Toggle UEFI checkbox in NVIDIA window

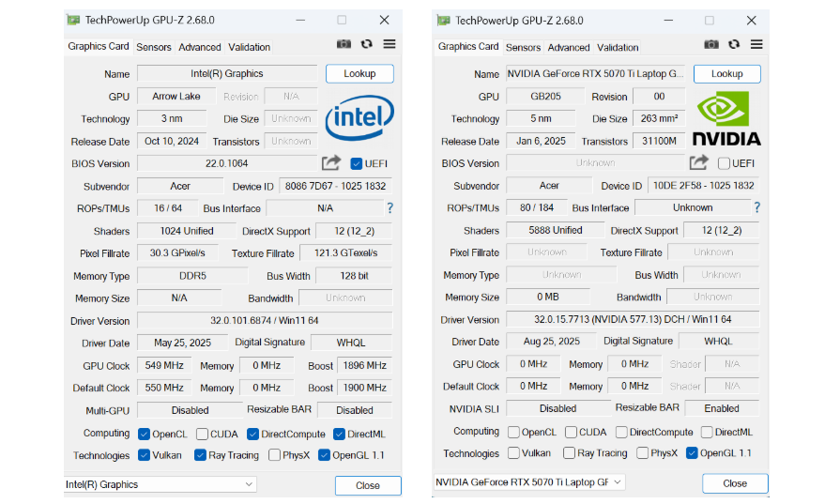[x=724, y=163]
